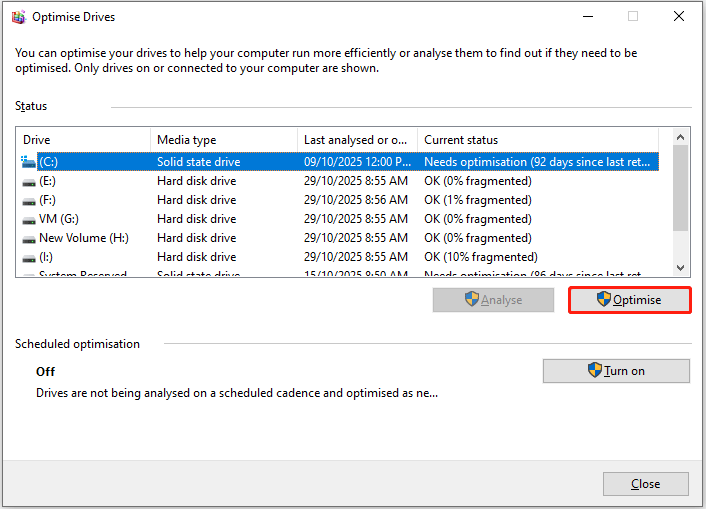Sort by the Media type column header
This screenshot has width=706, height=509.
click(224, 140)
